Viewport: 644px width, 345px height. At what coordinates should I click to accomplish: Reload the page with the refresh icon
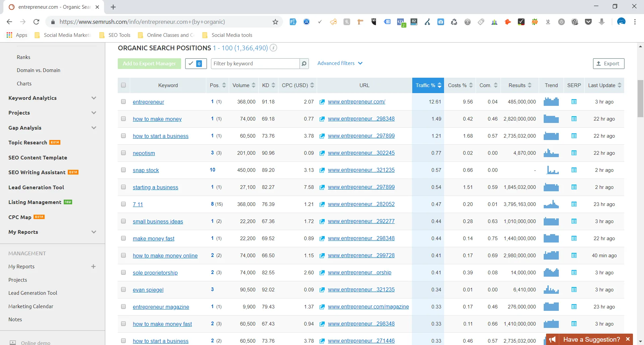point(36,21)
